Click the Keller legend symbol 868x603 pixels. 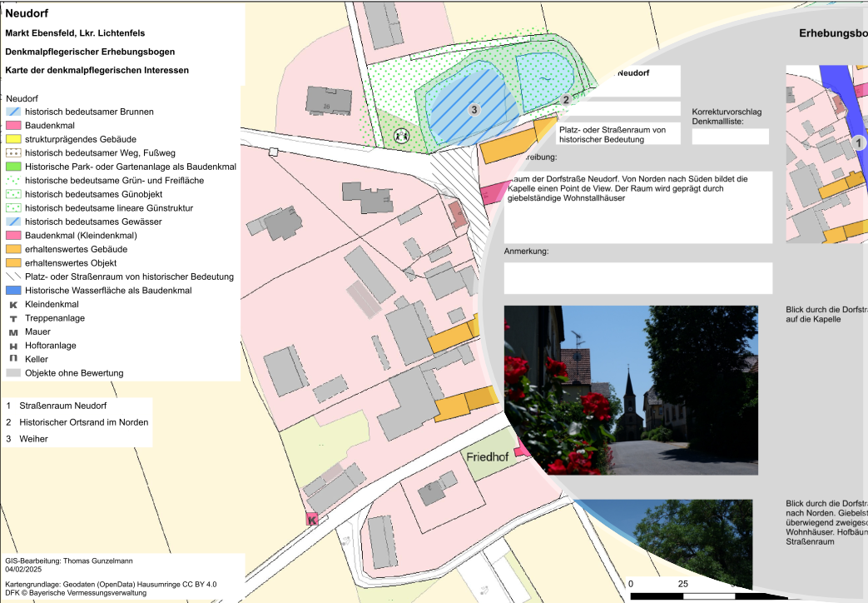12,359
